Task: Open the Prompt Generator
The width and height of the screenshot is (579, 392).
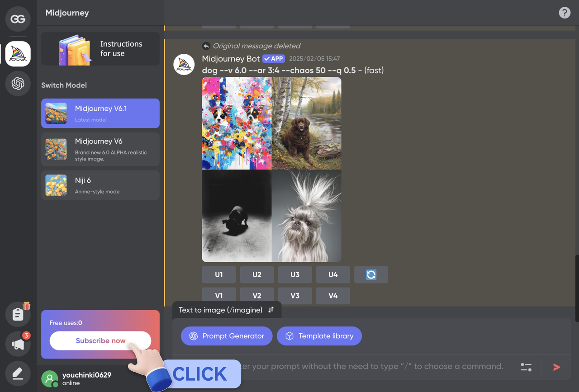Action: pyautogui.click(x=227, y=336)
